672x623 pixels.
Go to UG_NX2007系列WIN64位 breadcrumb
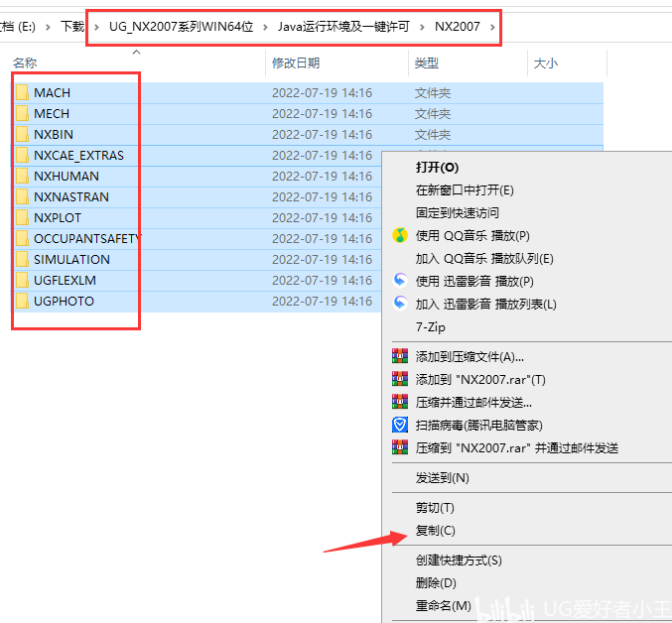(182, 27)
